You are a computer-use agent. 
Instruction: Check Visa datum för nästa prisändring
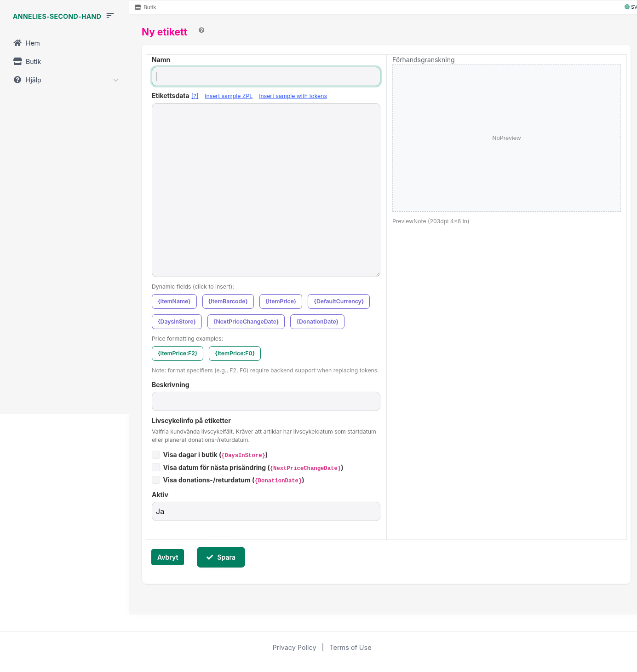coord(156,467)
